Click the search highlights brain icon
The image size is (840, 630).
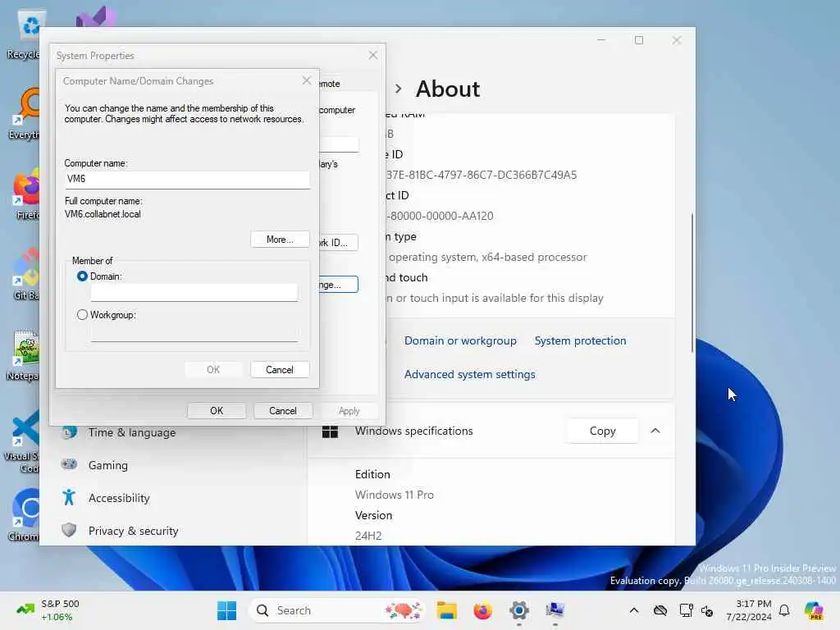[x=404, y=610]
